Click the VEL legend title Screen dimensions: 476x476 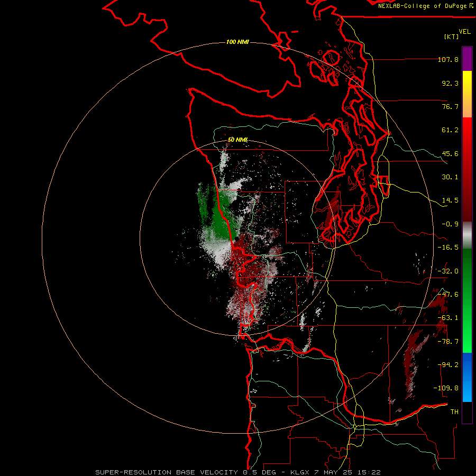point(464,32)
